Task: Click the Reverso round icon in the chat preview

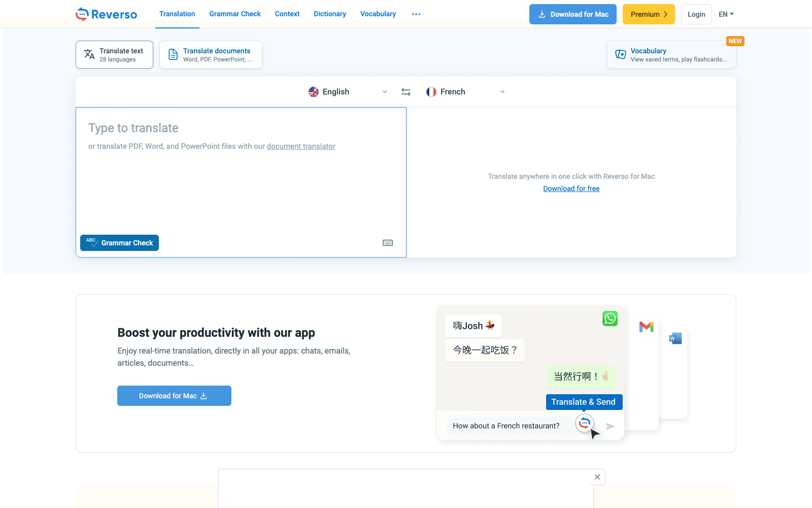Action: [585, 423]
